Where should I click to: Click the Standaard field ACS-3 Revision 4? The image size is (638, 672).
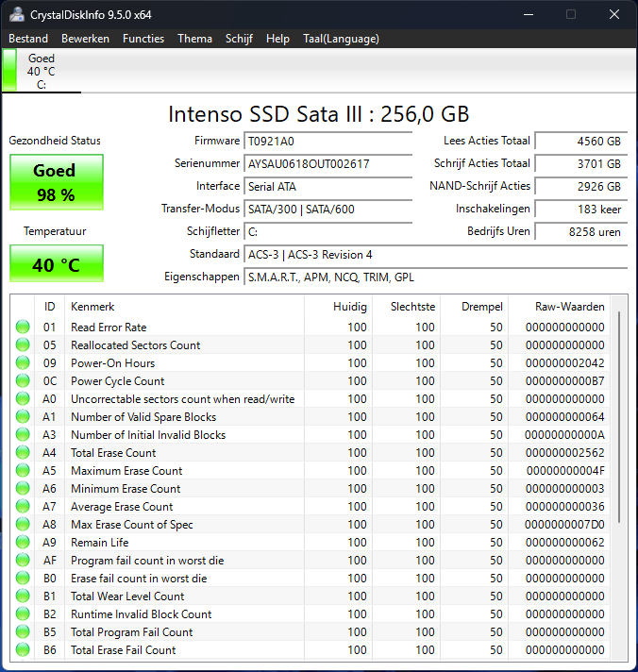point(435,255)
